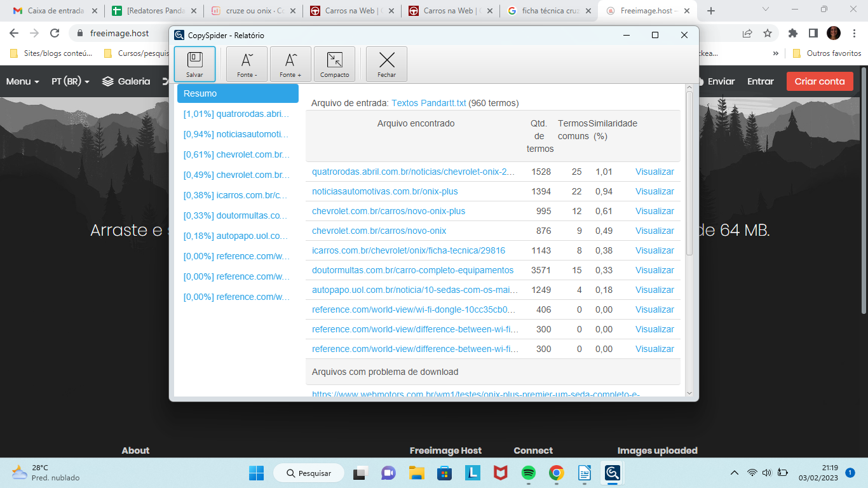The height and width of the screenshot is (488, 868).
Task: Open the Sites/blogs conteú... bookmark folder
Action: click(x=51, y=53)
